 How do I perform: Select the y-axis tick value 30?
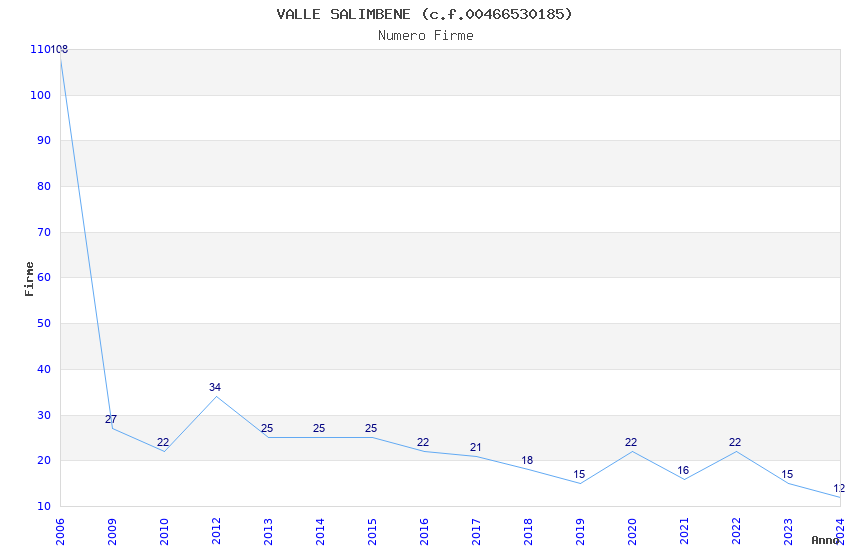[44, 416]
